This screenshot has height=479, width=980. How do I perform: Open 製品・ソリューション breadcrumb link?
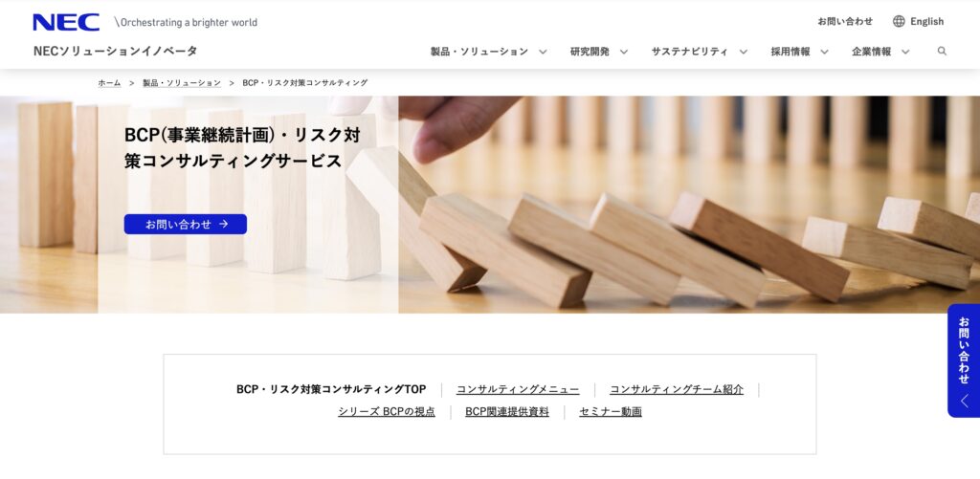click(182, 82)
